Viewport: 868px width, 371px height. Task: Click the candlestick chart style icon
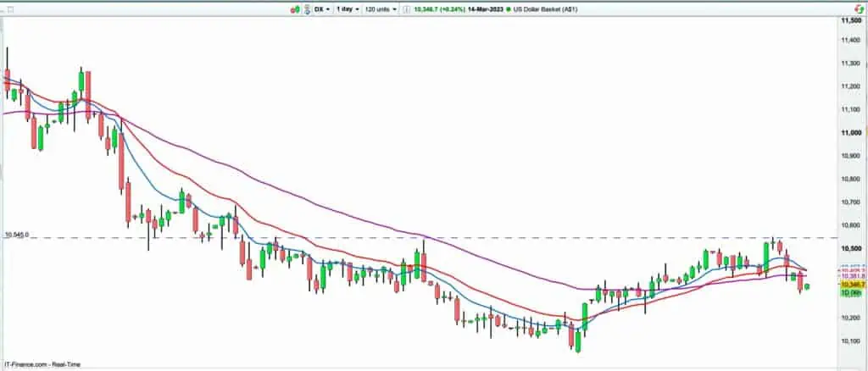[x=295, y=9]
